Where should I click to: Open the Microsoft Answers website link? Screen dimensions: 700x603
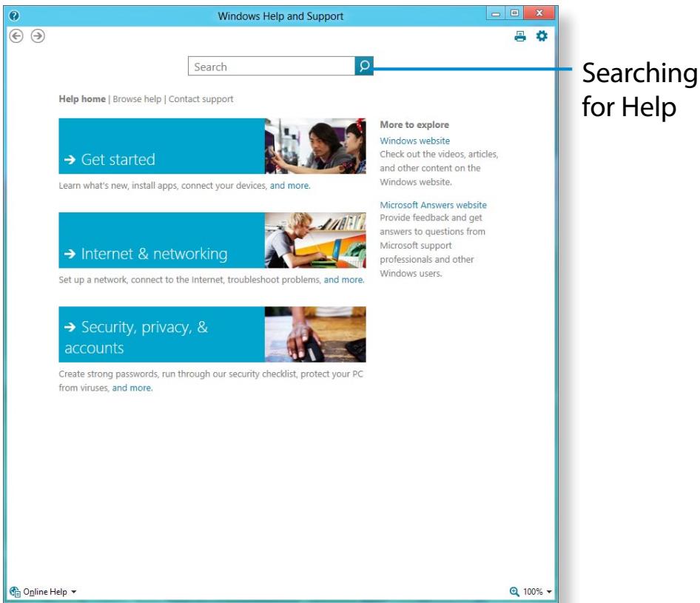coord(433,205)
